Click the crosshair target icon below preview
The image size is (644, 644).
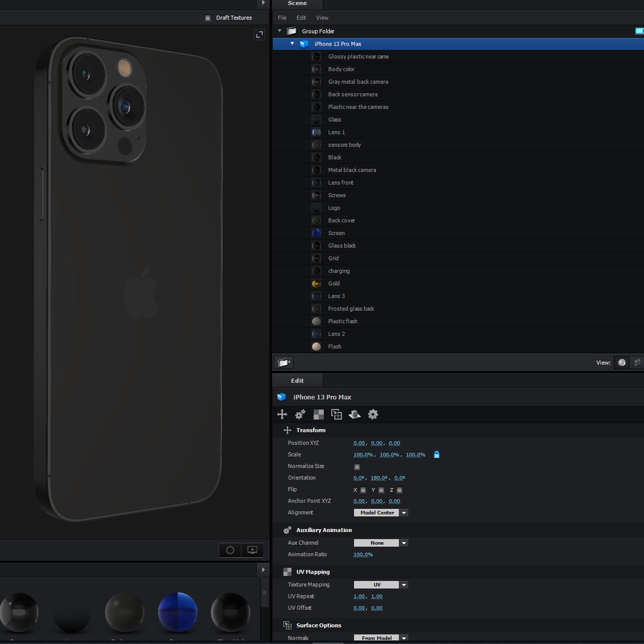click(230, 550)
